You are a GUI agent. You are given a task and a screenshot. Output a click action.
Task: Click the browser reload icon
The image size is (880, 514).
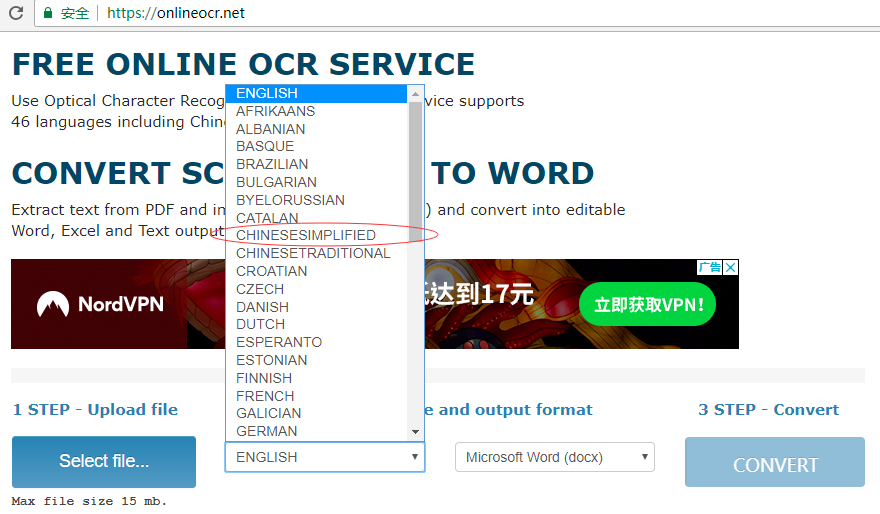(16, 13)
